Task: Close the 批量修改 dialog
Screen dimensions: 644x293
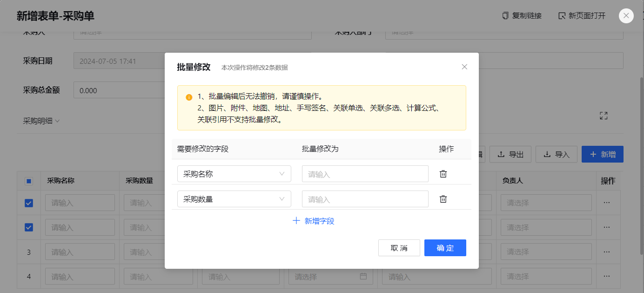Action: coord(464,67)
